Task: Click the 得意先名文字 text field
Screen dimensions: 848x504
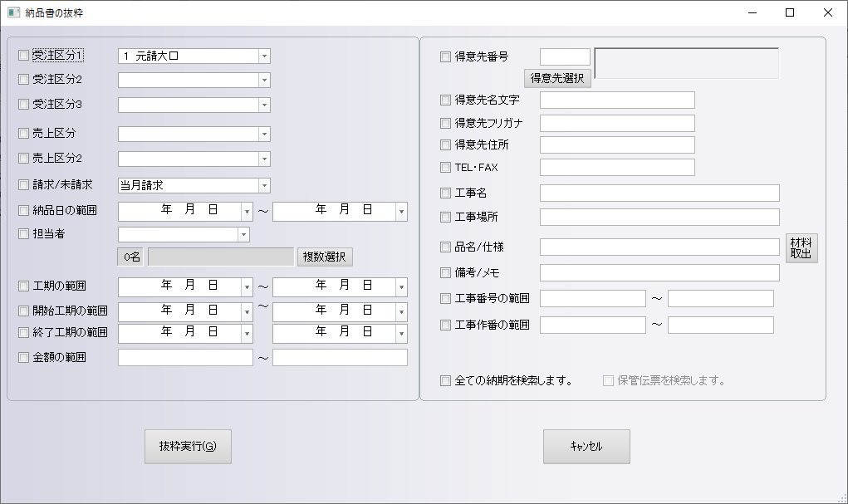Action: point(617,100)
